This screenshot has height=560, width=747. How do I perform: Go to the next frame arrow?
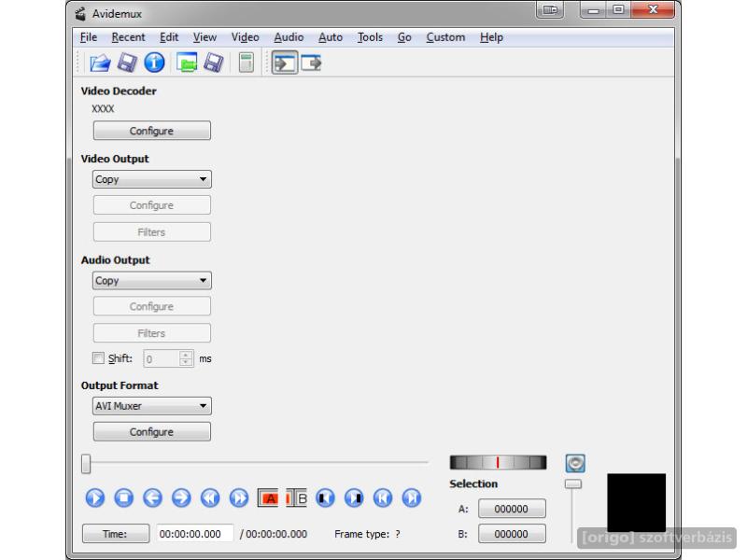click(x=181, y=498)
